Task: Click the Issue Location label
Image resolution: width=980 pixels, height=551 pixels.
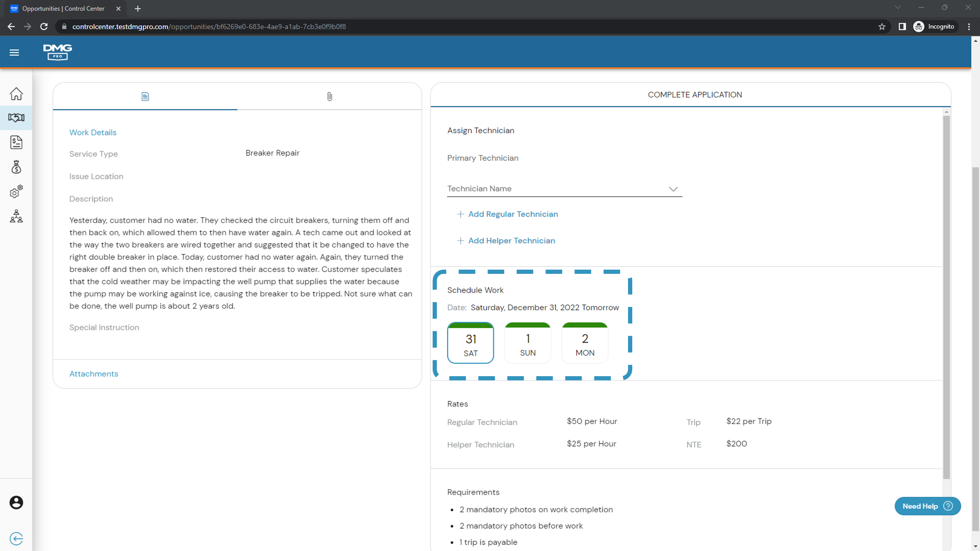Action: tap(96, 176)
